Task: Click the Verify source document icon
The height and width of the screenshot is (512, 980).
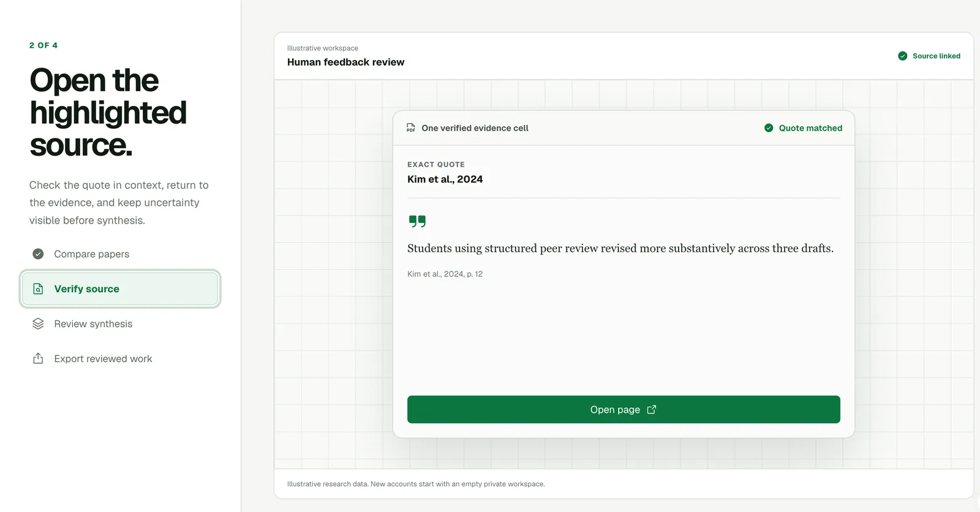Action: pos(38,288)
